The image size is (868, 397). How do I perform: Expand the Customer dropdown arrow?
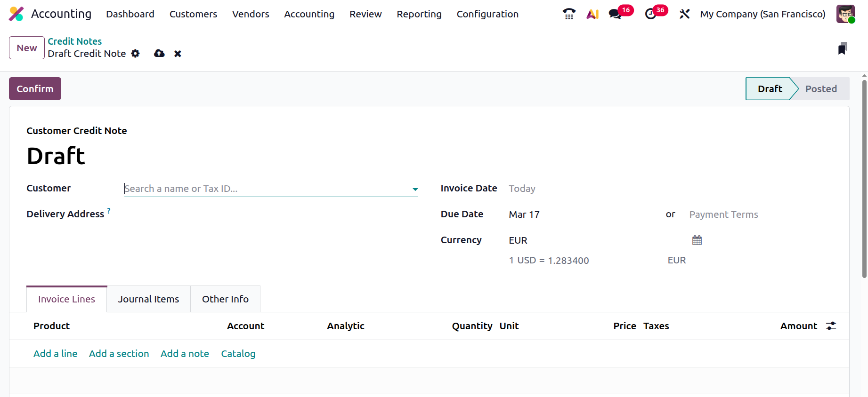(x=415, y=189)
